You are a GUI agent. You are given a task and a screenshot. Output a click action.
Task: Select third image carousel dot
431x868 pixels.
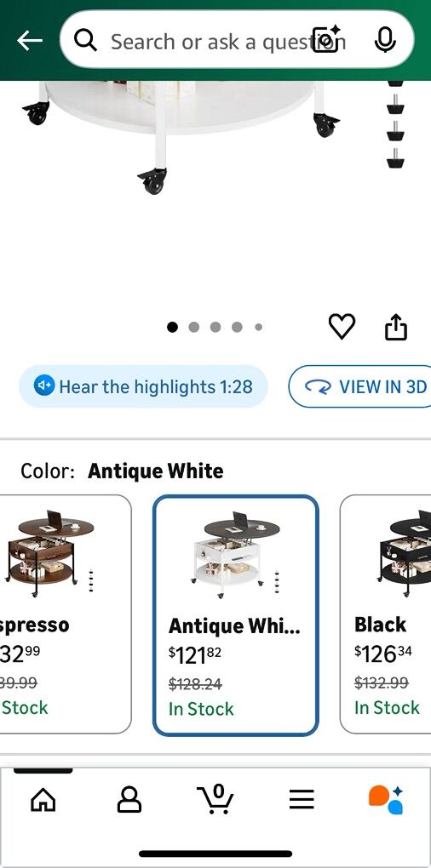[x=215, y=327]
